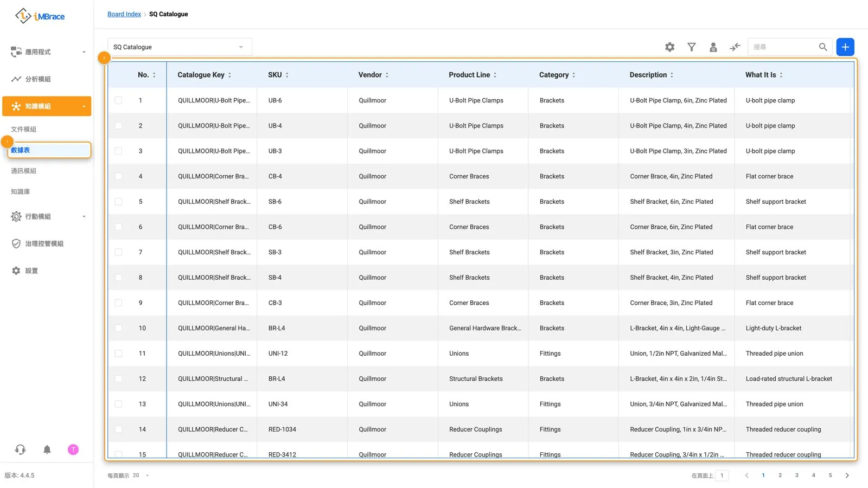Click the pink user avatar icon

(x=73, y=450)
